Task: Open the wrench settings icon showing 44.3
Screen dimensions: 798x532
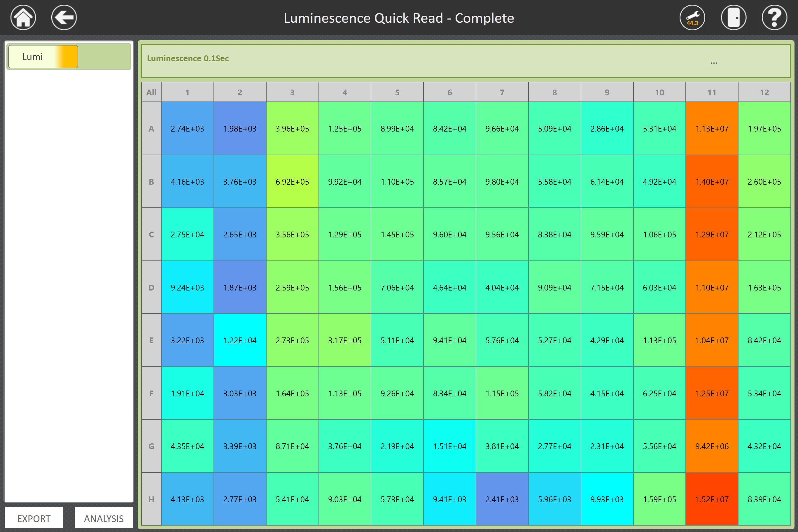Action: pos(692,17)
